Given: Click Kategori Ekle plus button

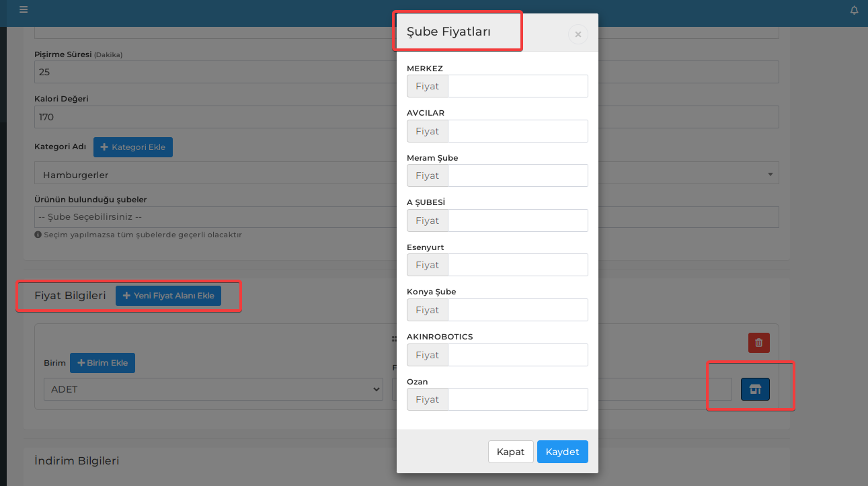Looking at the screenshot, I should [x=133, y=147].
